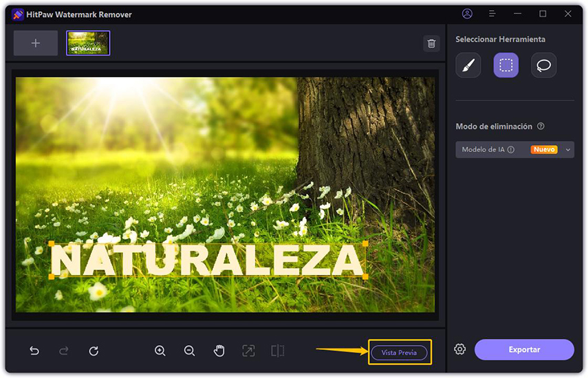Zoom out of the image

[189, 351]
